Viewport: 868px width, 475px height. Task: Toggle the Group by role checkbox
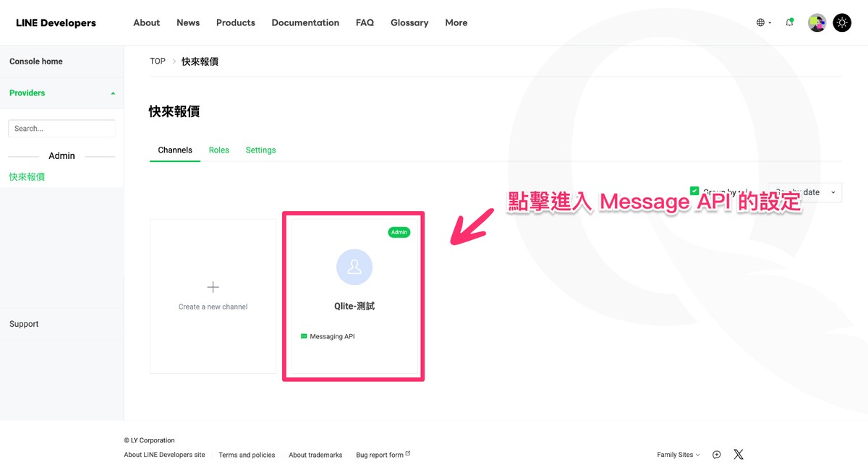click(x=694, y=191)
